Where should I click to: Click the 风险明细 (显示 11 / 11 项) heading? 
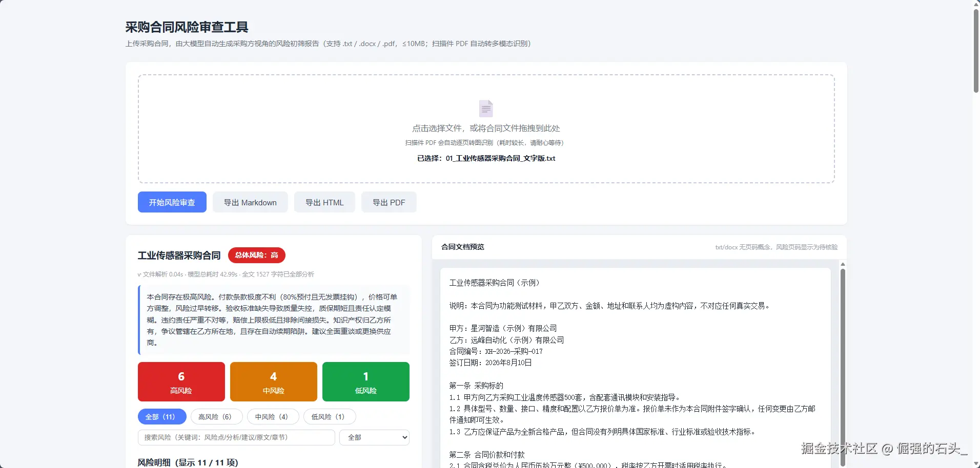188,462
